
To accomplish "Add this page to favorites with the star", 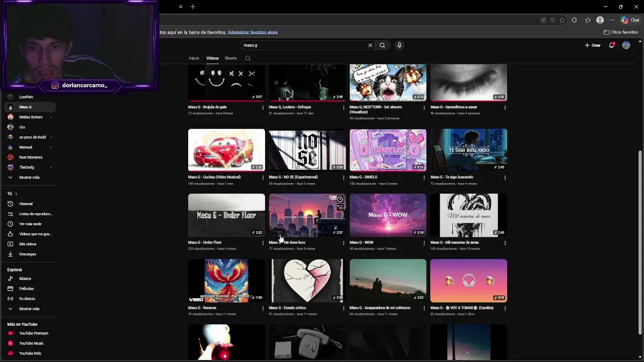I will pyautogui.click(x=562, y=20).
